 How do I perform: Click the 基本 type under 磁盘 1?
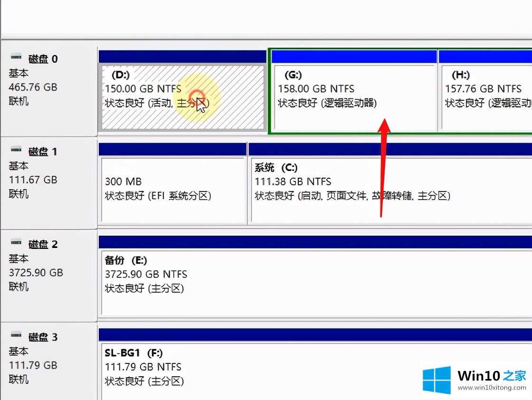pyautogui.click(x=19, y=166)
